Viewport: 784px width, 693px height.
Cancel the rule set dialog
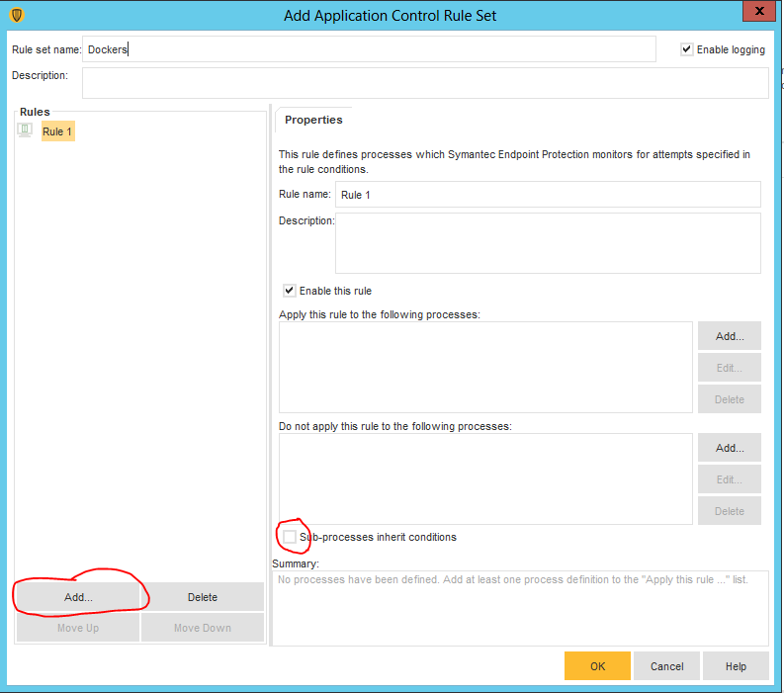click(666, 666)
